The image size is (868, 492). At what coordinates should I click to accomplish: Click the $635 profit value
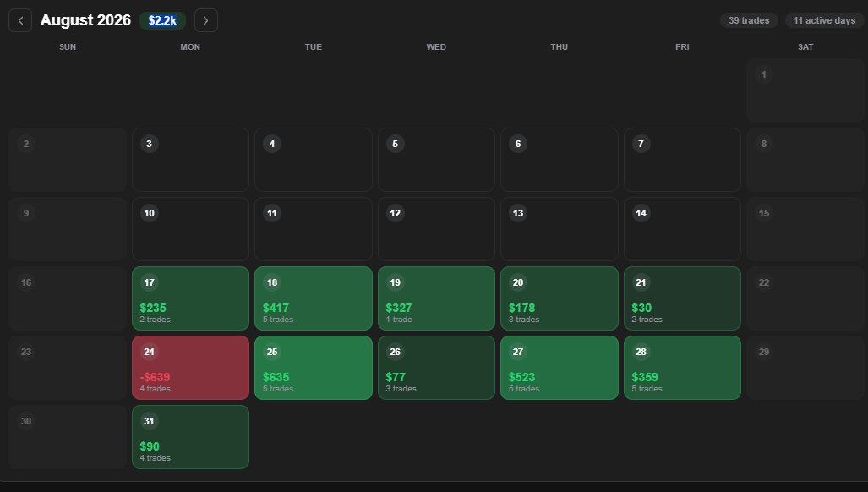[276, 377]
